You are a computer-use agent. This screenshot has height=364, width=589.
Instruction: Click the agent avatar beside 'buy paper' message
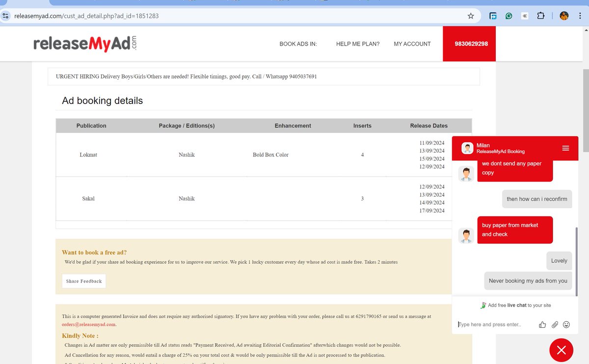466,235
